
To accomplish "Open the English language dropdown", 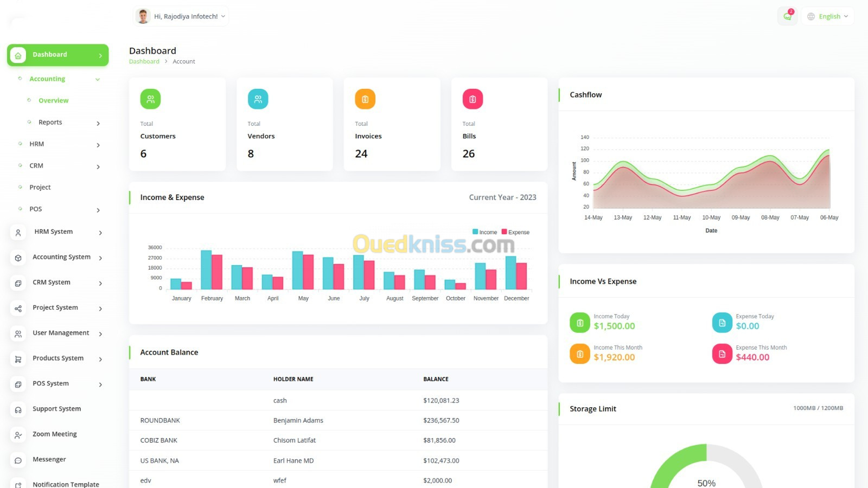I will [828, 16].
